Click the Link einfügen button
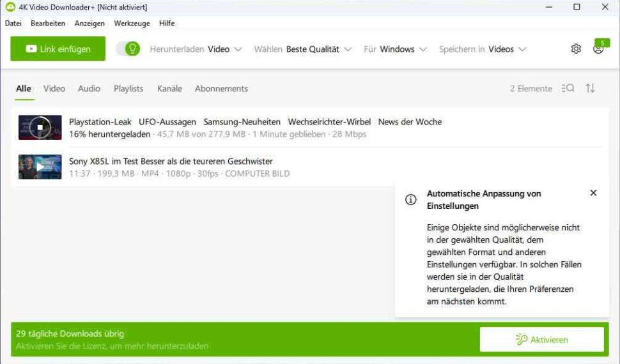The width and height of the screenshot is (620, 364). point(58,49)
